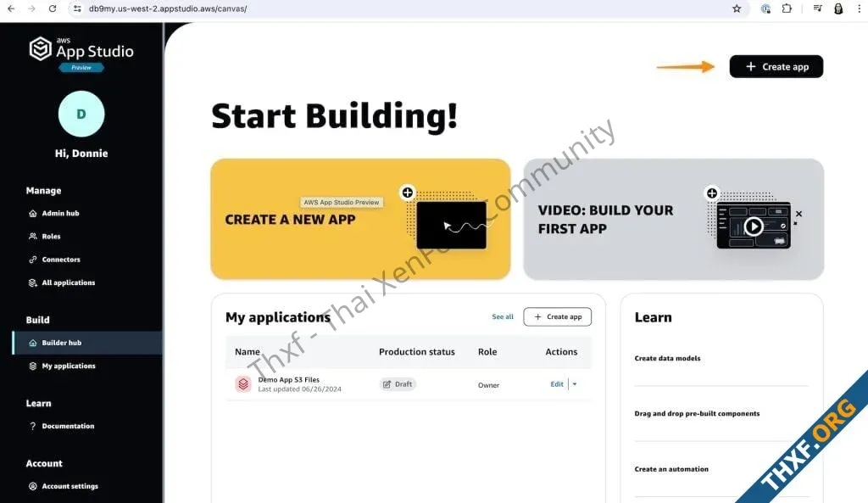This screenshot has width=868, height=503.
Task: Open the media controls icon in browser toolbar
Action: [818, 8]
